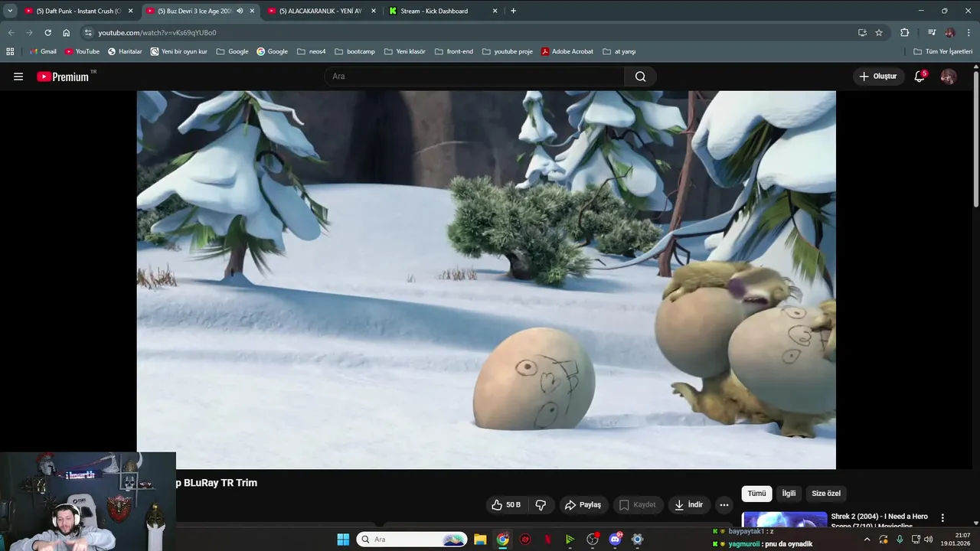Screen dimensions: 980x551
Task: Open the Windows Start button
Action: pyautogui.click(x=343, y=540)
